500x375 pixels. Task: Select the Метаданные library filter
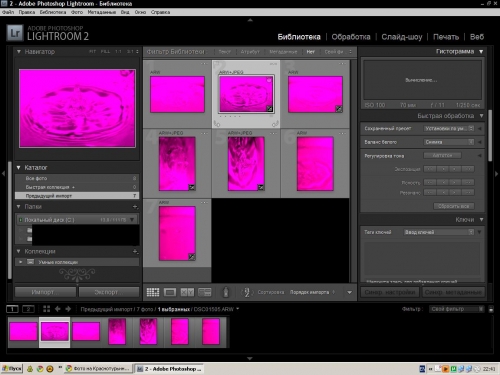[283, 52]
